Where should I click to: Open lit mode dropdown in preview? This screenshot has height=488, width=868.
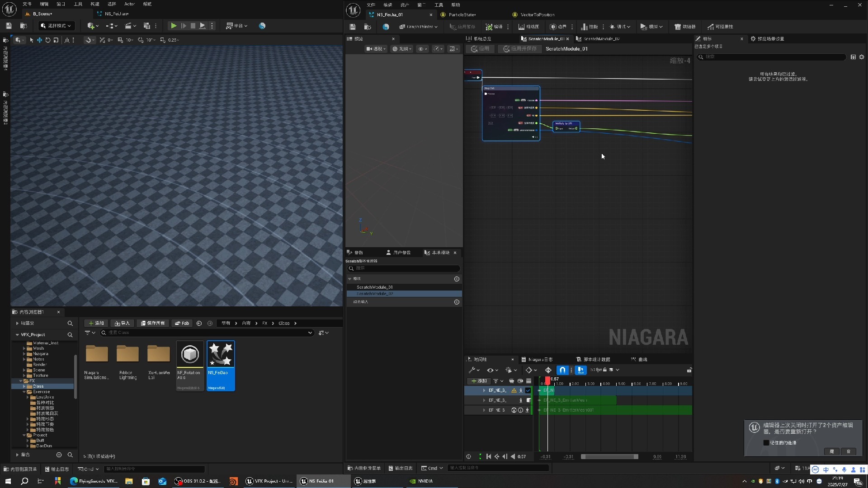[x=402, y=49]
